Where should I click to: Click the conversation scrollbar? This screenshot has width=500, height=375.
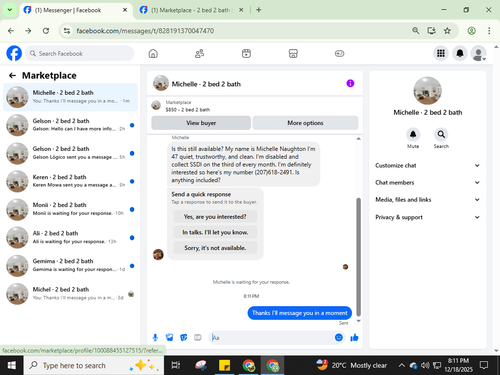tap(359, 257)
